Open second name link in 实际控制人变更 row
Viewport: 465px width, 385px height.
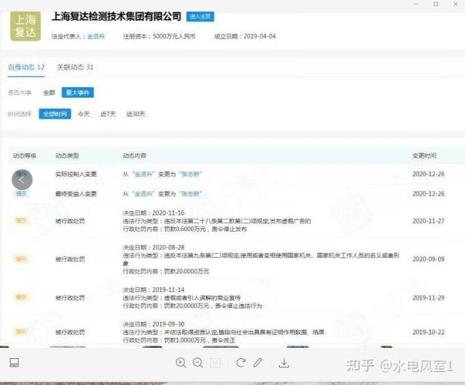tap(190, 174)
